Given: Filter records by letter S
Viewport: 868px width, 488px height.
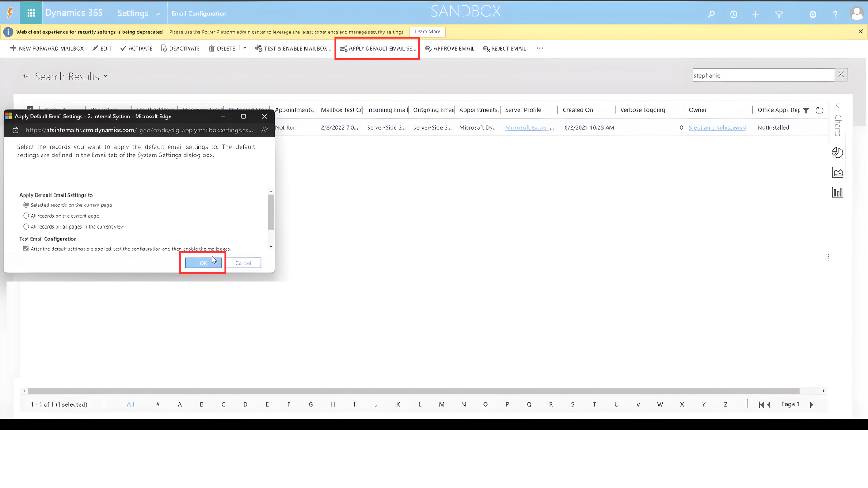Looking at the screenshot, I should 572,404.
